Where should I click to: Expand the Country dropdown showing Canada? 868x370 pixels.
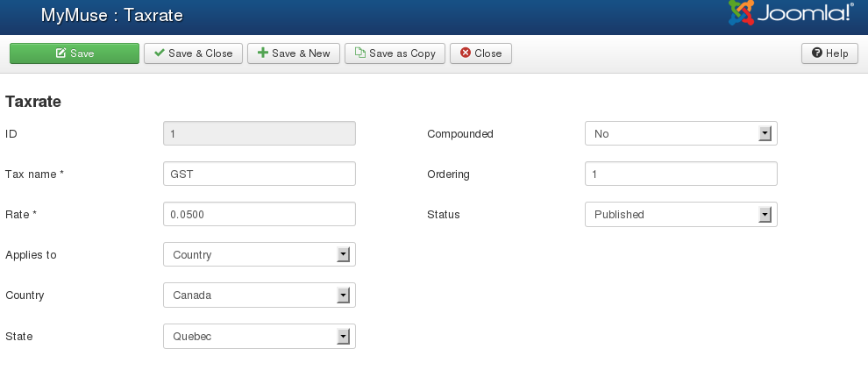259,295
